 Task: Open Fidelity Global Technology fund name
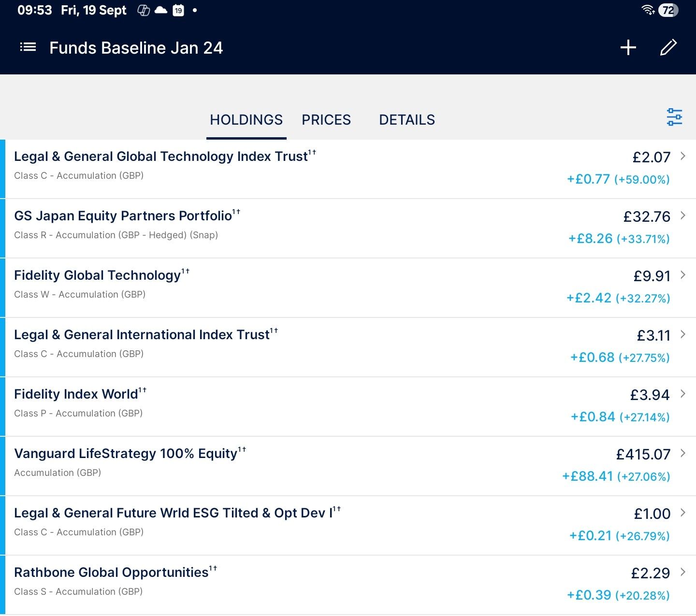point(97,275)
